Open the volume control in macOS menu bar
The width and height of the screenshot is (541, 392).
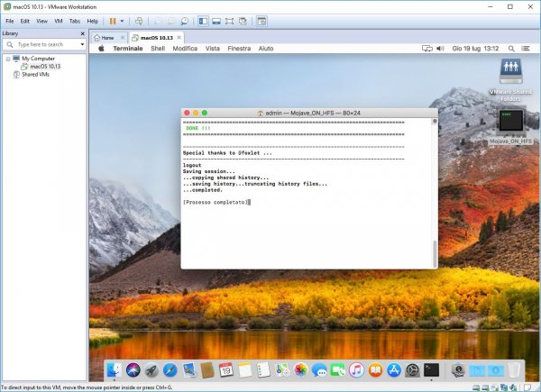pyautogui.click(x=441, y=49)
